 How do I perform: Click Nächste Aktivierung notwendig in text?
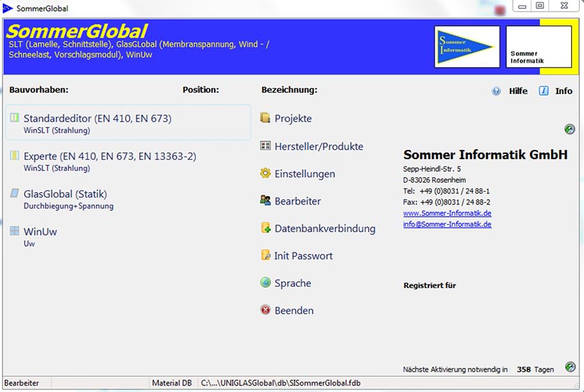(455, 369)
